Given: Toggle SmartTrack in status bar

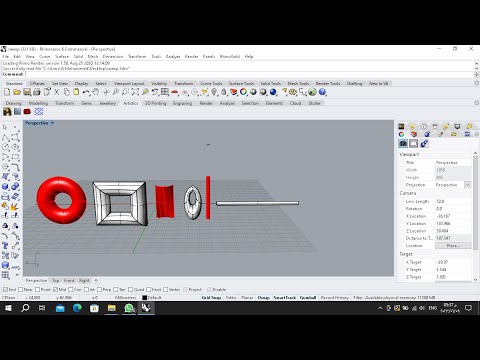Looking at the screenshot, I should [x=284, y=297].
